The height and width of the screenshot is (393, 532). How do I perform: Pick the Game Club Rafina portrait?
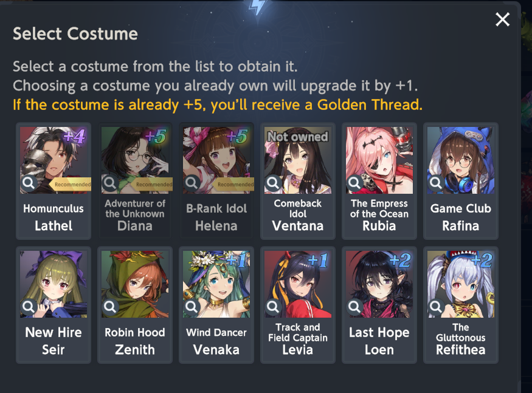(x=461, y=160)
